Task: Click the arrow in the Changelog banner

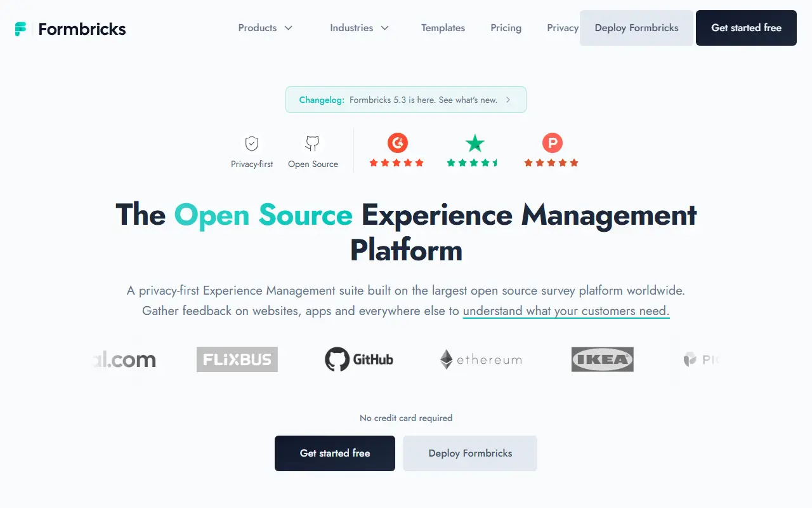Action: point(508,100)
